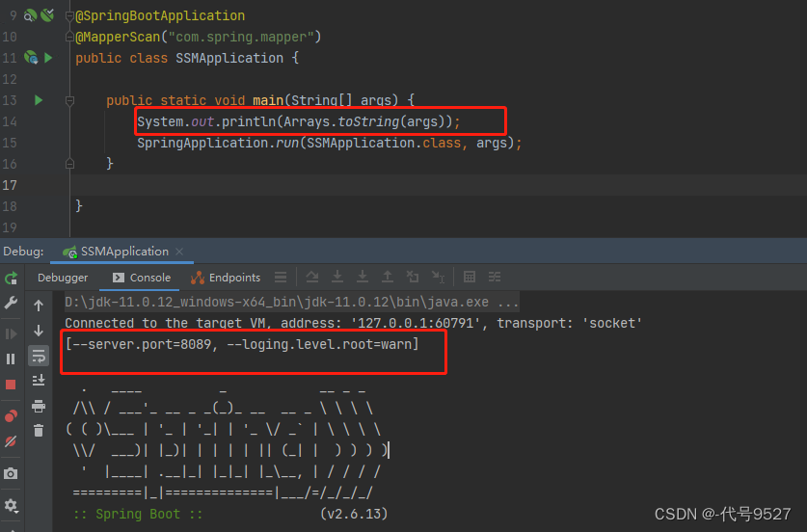
Task: Open the Endpoints tab
Action: click(x=226, y=278)
